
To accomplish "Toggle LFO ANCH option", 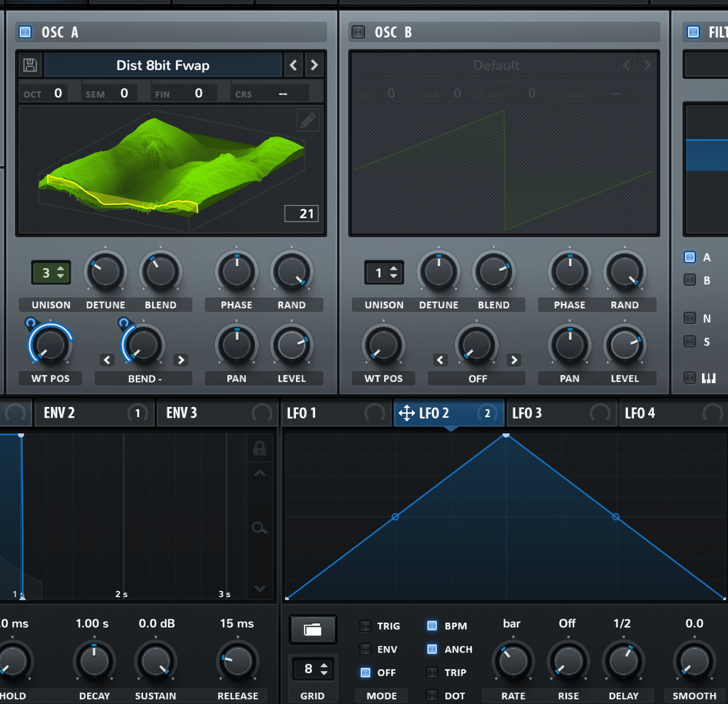I will click(432, 650).
